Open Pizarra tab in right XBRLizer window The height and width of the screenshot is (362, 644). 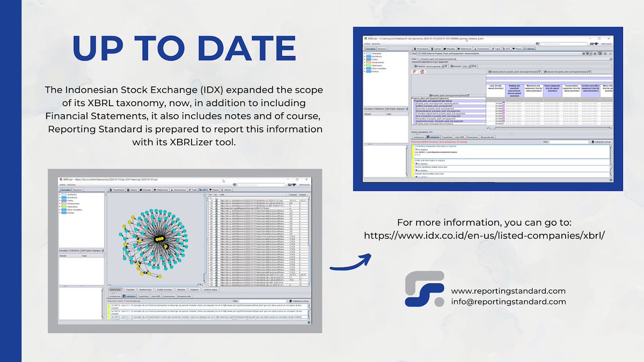pos(518,49)
